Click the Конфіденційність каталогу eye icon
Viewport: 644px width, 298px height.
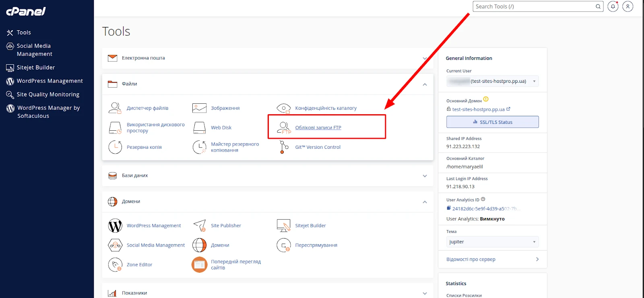click(x=284, y=108)
